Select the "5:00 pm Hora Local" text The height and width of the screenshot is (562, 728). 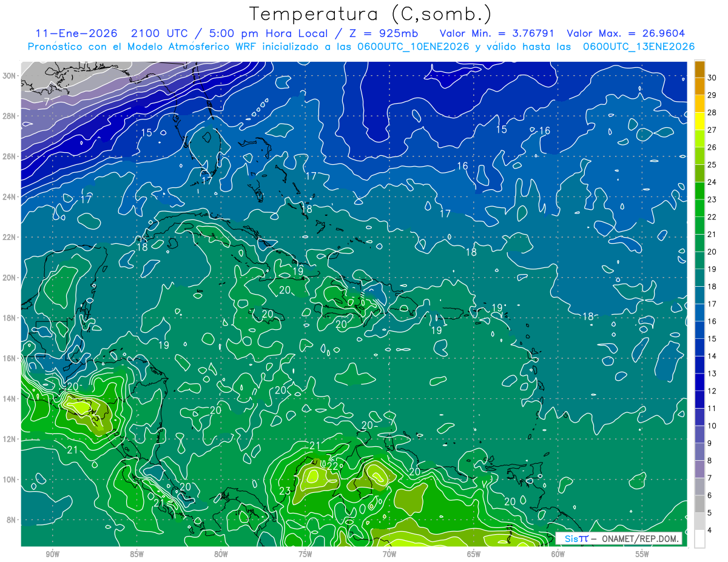tap(268, 33)
